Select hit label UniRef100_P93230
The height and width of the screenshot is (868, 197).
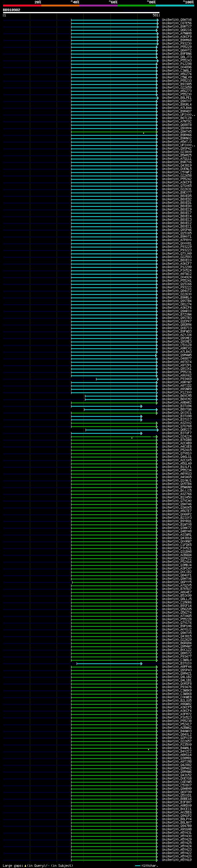coord(177,43)
